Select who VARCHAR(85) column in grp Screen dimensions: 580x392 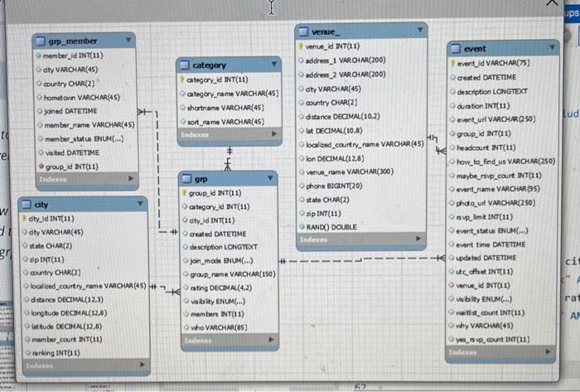(219, 327)
